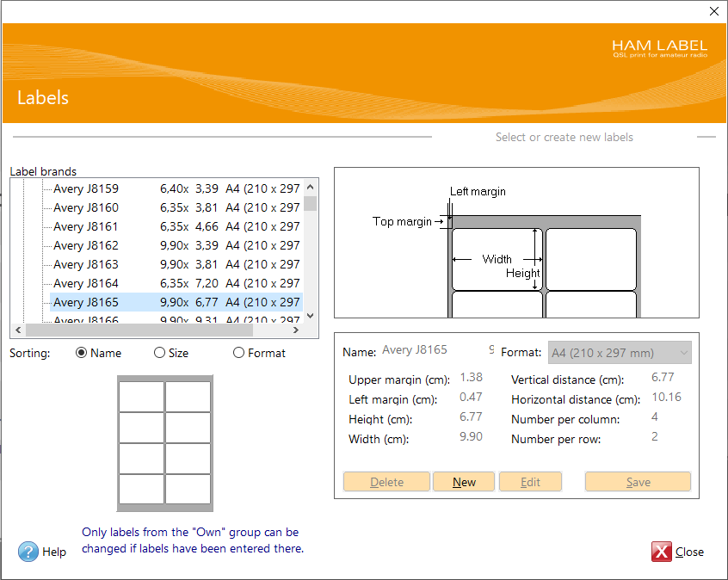Viewport: 728px width, 580px height.
Task: Select Name sorting radio button
Action: (x=81, y=353)
